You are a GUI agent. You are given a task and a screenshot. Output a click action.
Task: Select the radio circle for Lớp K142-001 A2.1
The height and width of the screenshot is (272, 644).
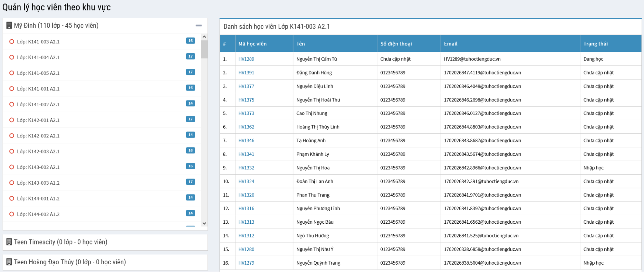(12, 120)
